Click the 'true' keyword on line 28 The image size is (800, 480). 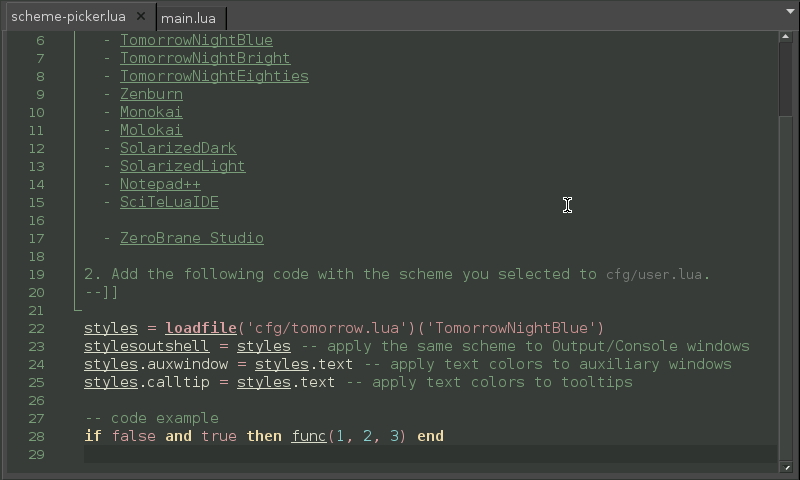[219, 436]
